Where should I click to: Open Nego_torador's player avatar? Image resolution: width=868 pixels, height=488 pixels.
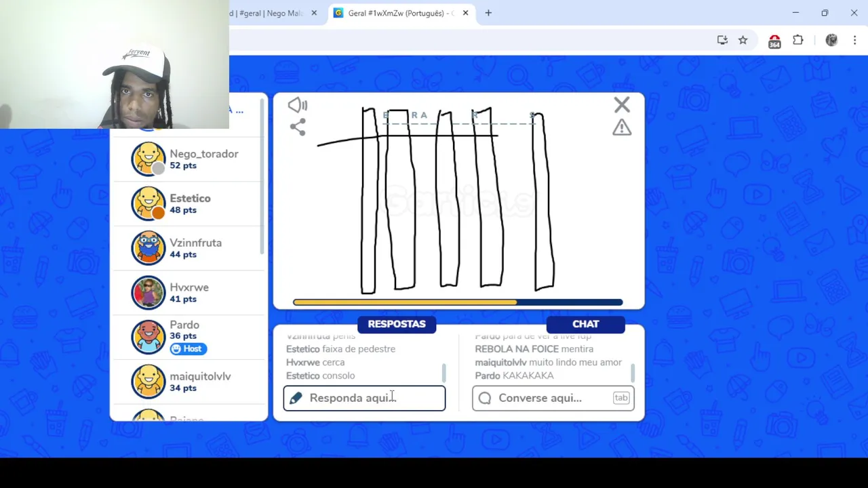click(x=148, y=159)
